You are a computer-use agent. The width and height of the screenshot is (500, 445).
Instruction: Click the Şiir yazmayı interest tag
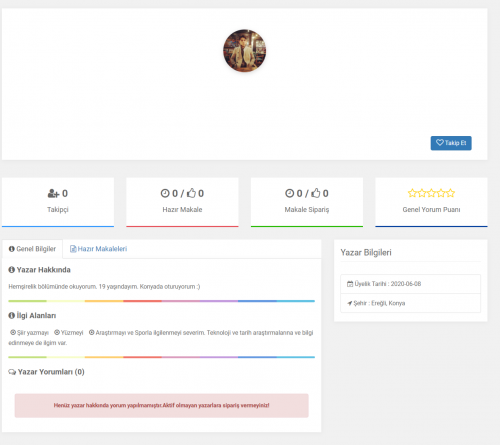[x=29, y=333]
